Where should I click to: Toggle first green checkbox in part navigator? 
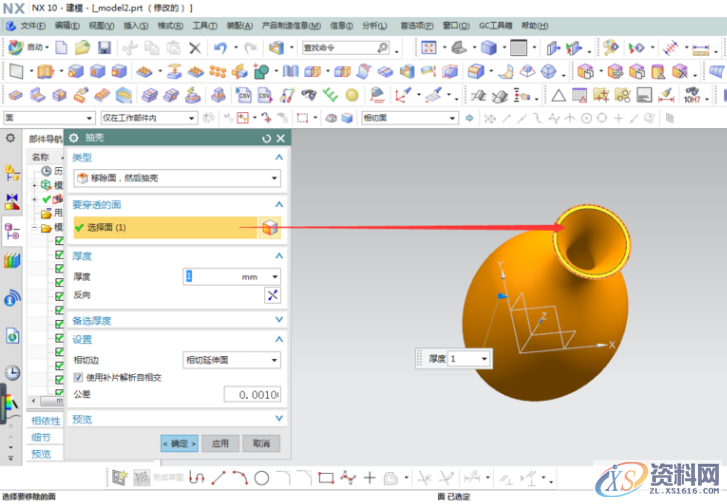click(x=59, y=241)
